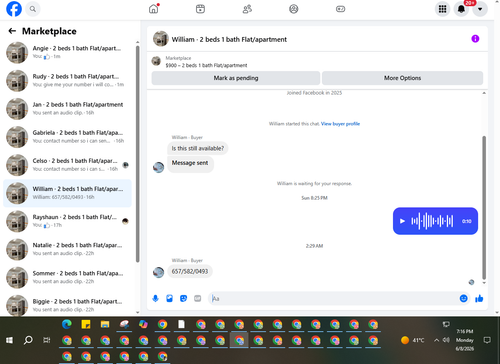
Task: Choose a sticker icon
Action: 183,298
